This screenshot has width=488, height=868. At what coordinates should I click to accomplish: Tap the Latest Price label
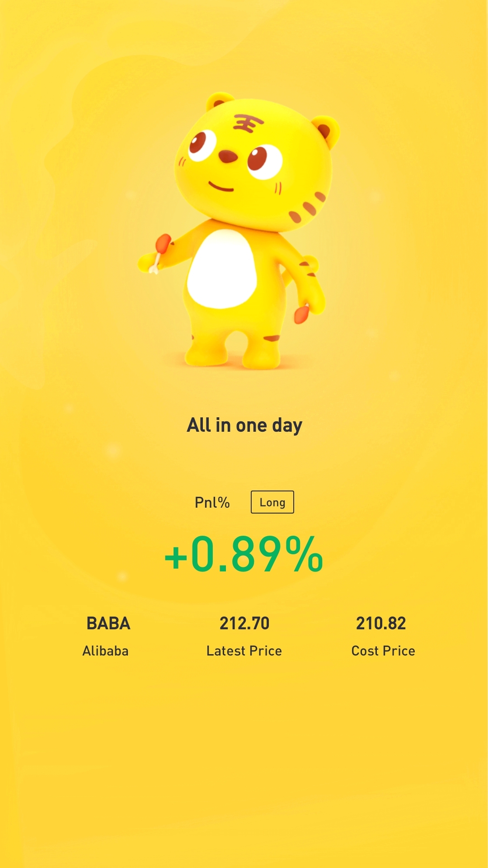(x=244, y=651)
